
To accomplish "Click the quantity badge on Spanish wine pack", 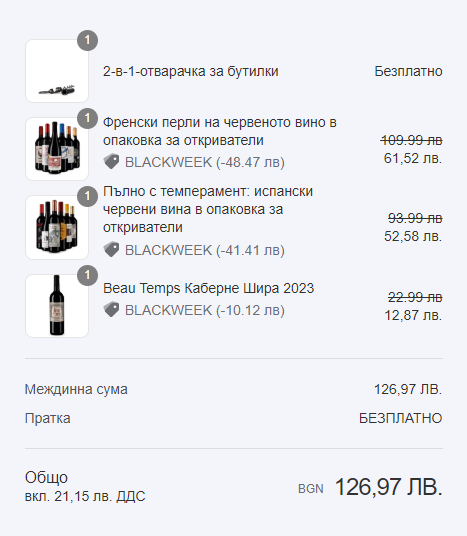I will click(88, 197).
